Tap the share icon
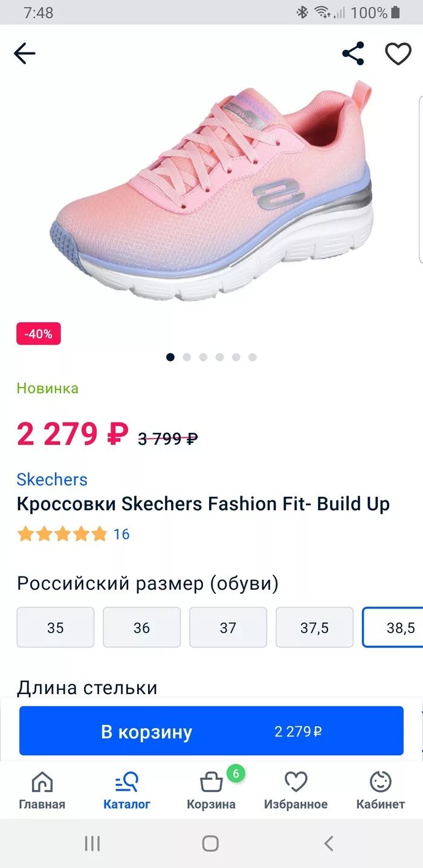 [x=354, y=54]
